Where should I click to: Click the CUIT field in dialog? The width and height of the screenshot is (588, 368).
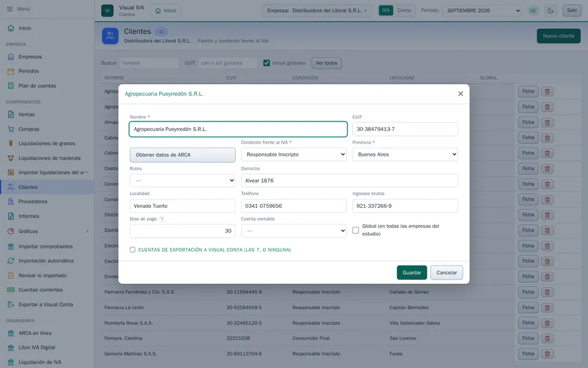click(405, 129)
